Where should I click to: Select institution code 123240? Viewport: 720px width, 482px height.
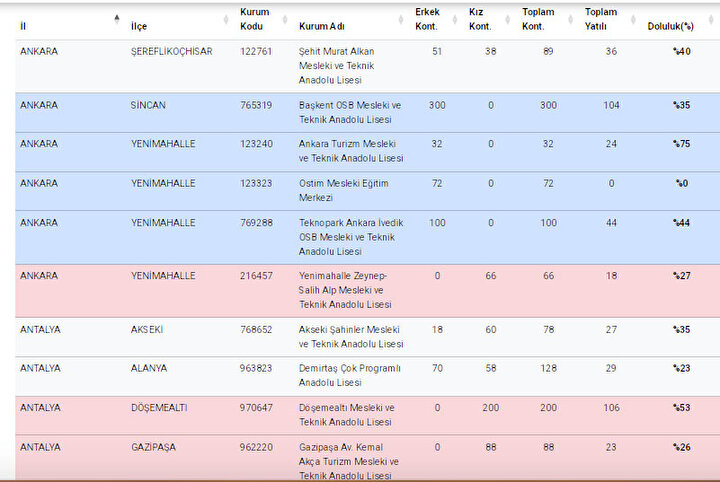pos(256,144)
